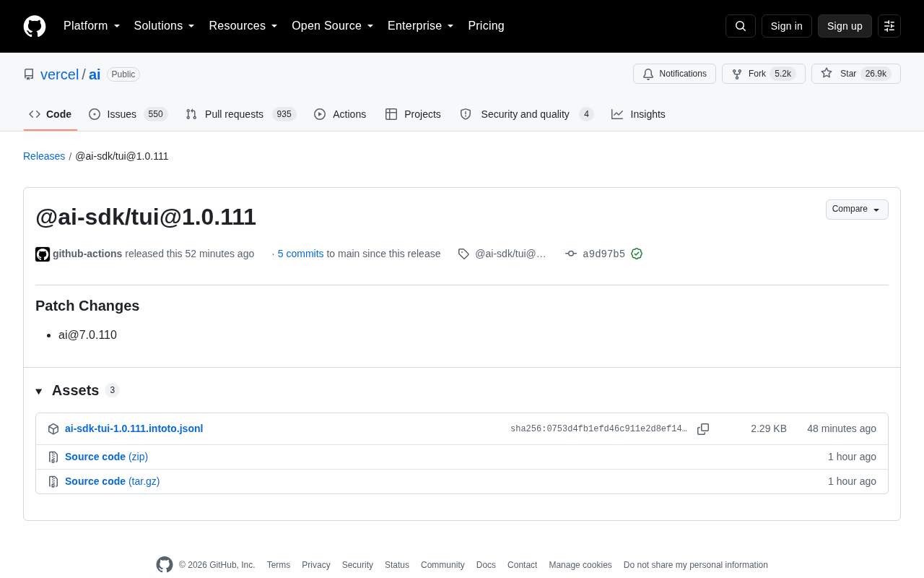Fork the vercel/ai repository
This screenshot has height=578, width=924.
[763, 74]
